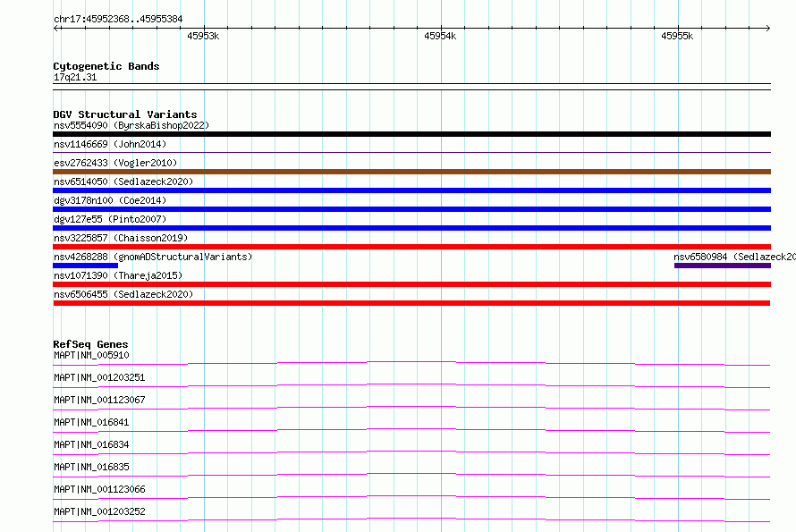
Task: Click the blue nsv6514050 variant bar
Action: [x=411, y=190]
